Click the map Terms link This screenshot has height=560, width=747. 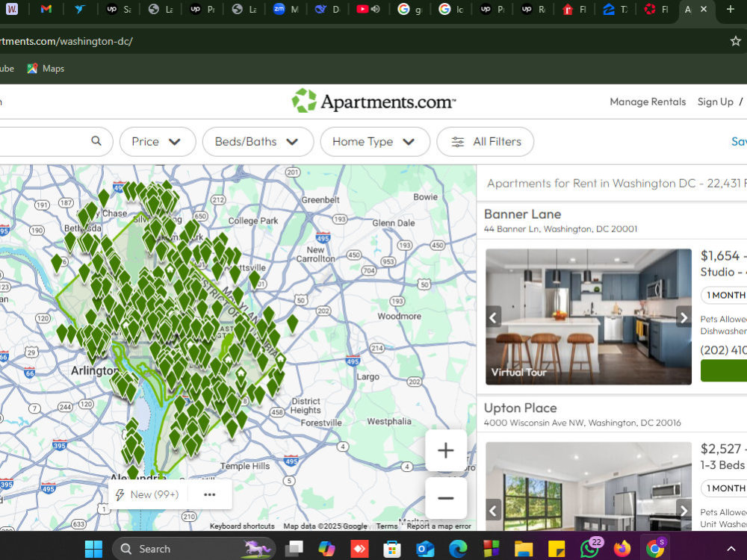pyautogui.click(x=386, y=526)
